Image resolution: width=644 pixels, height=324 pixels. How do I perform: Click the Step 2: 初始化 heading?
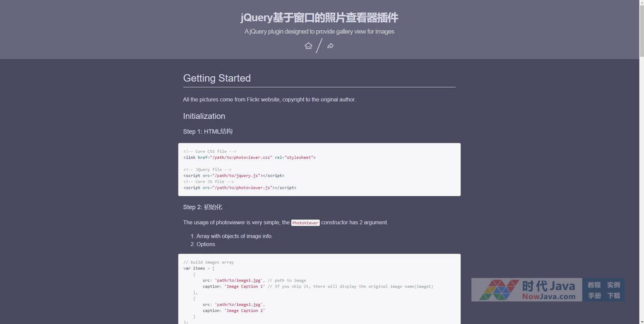(x=202, y=207)
